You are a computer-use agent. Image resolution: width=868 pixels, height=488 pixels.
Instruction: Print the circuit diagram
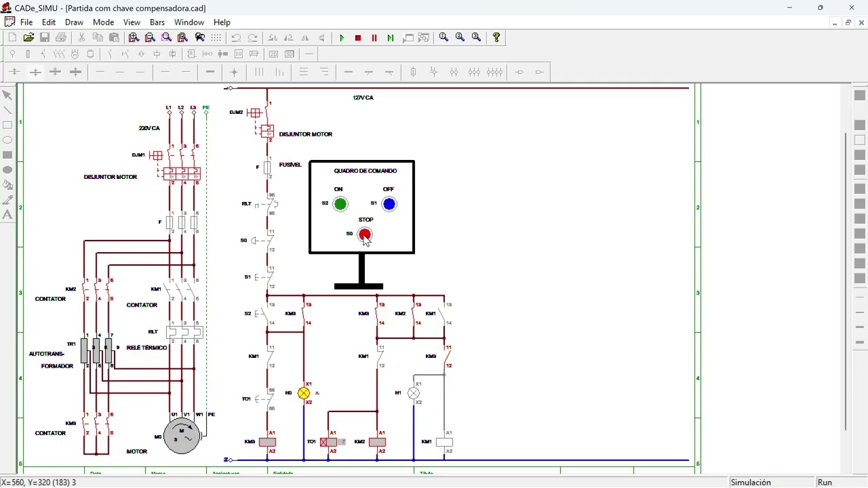click(x=61, y=38)
